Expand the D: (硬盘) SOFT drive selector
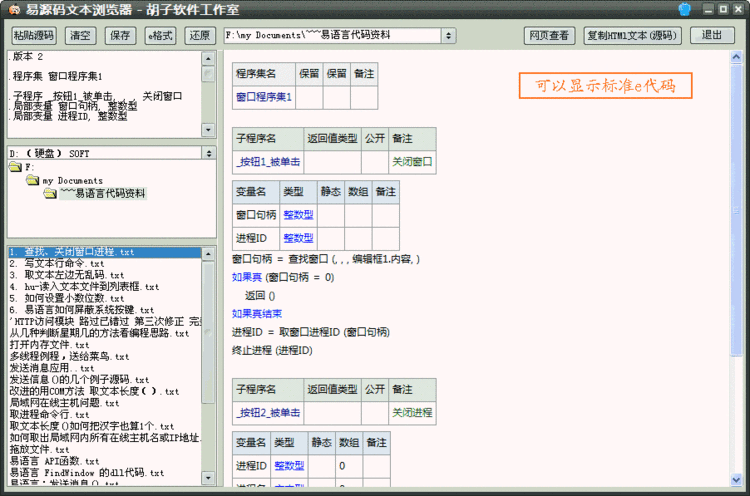 pyautogui.click(x=208, y=154)
